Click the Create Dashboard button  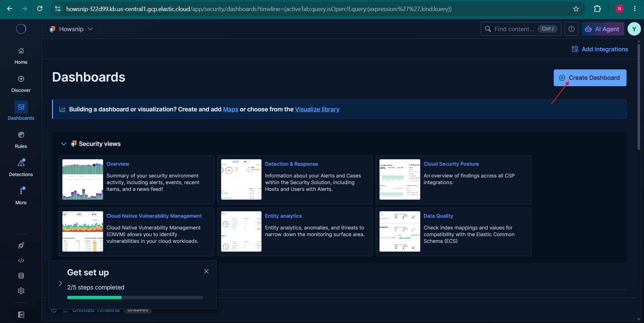pos(590,78)
